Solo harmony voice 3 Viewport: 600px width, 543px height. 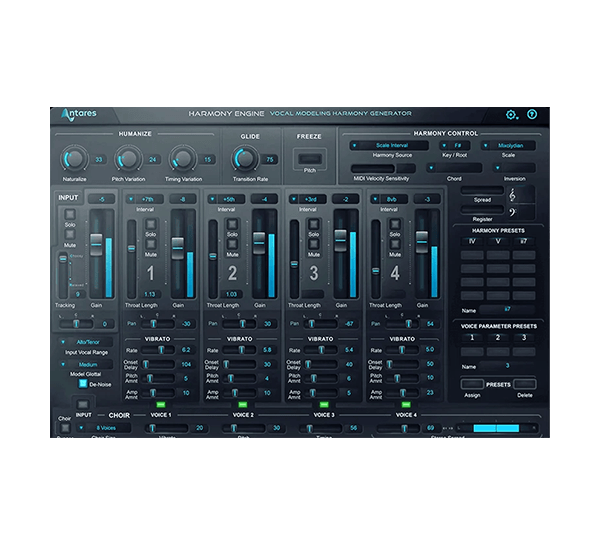[x=313, y=224]
